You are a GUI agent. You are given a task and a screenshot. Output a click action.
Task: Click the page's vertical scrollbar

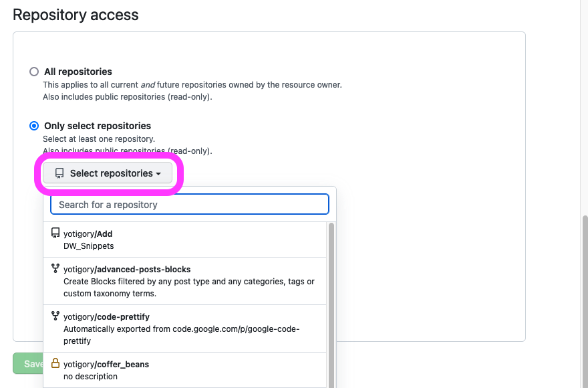[585, 302]
